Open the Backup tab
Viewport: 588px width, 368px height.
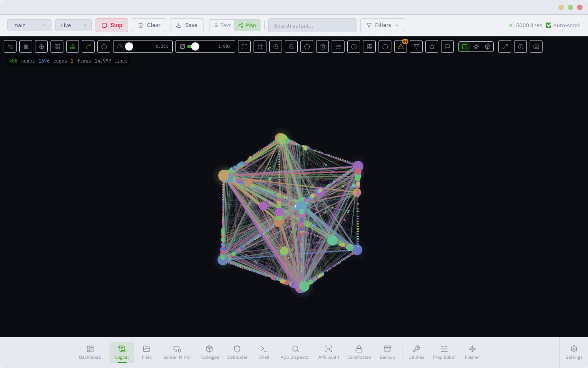point(387,352)
